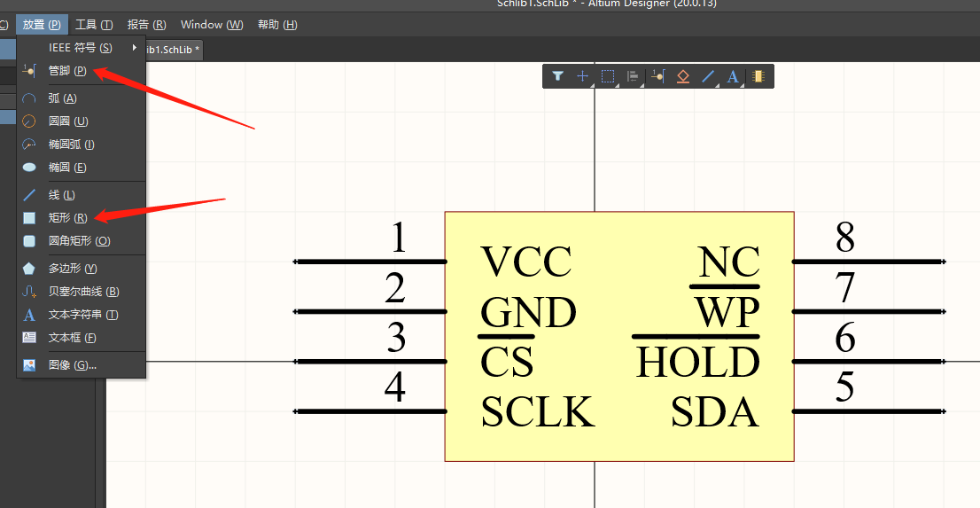The image size is (980, 508).
Task: Choose 椭圆 (E) ellipse entry
Action: (x=82, y=168)
